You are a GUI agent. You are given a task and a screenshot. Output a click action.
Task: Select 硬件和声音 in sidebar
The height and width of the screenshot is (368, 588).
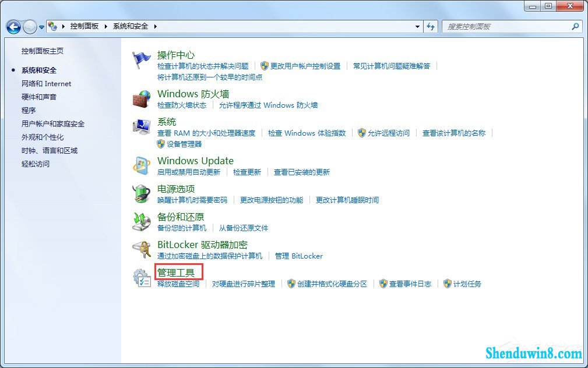pyautogui.click(x=39, y=97)
